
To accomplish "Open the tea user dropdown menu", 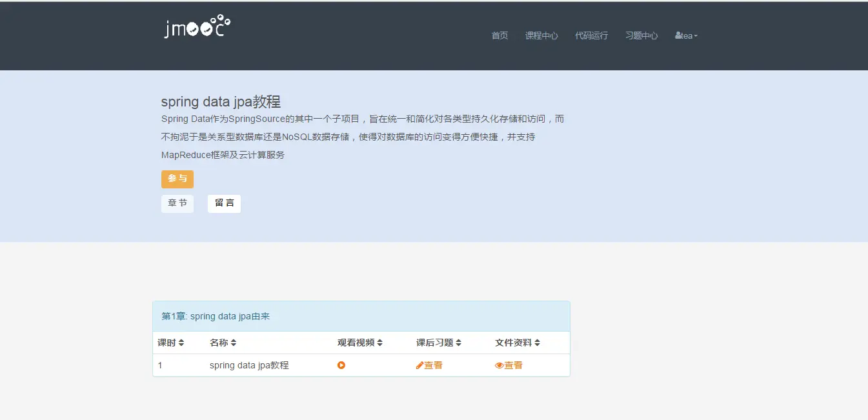I will pos(686,35).
